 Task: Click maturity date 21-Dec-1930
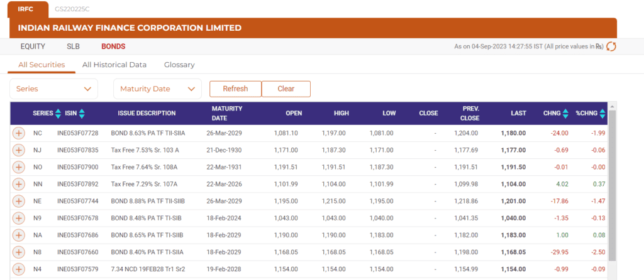point(224,151)
